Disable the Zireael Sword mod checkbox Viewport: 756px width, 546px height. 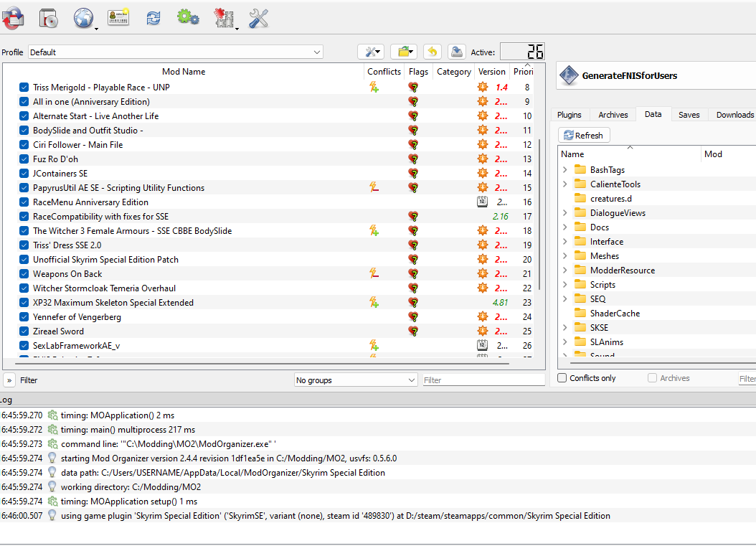tap(24, 331)
